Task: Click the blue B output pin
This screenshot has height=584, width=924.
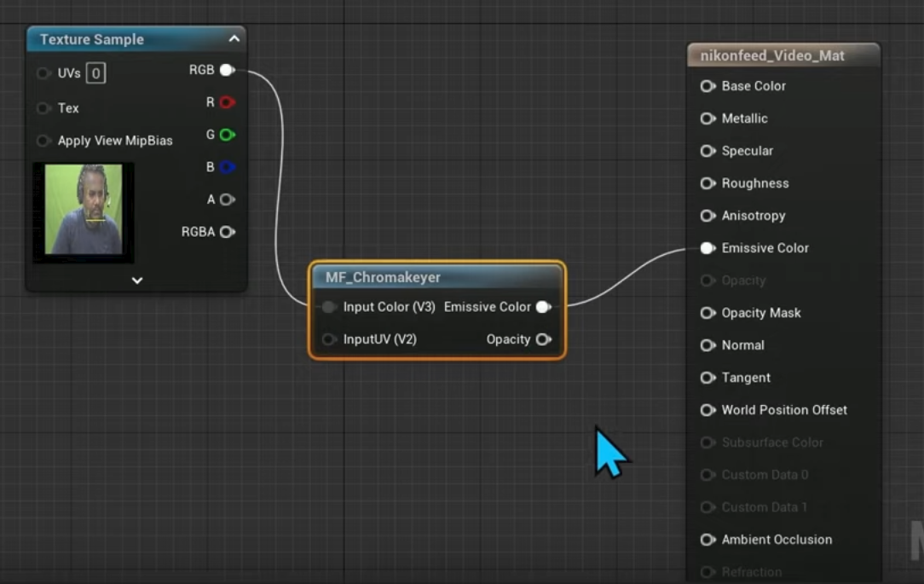Action: 227,167
